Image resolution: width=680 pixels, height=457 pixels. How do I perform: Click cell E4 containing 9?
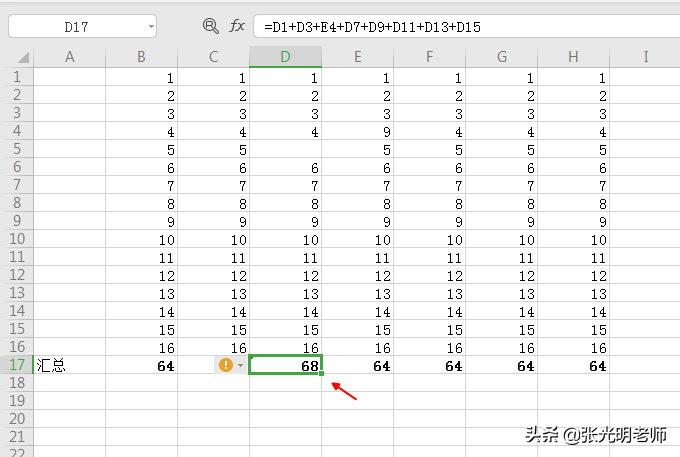click(357, 131)
